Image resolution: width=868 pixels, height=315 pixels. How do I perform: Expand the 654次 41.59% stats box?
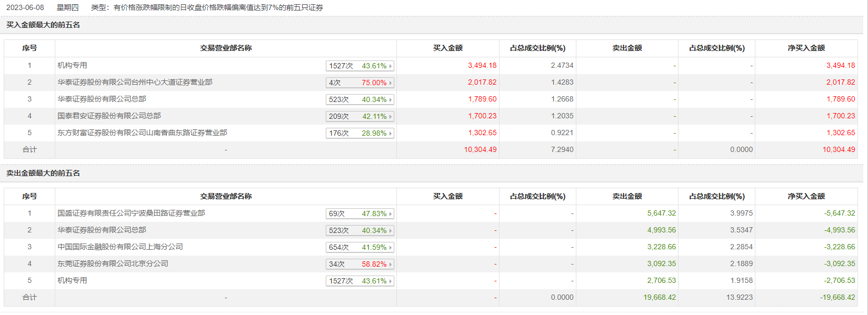(x=360, y=247)
